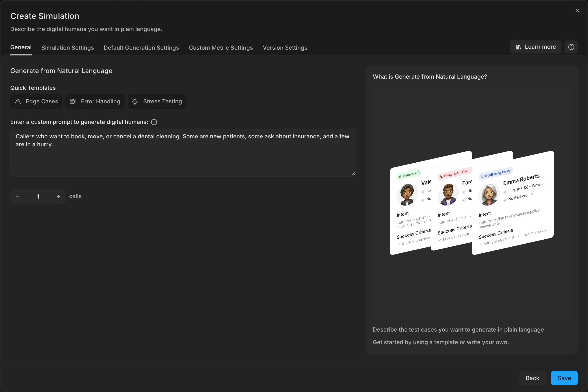Click the 'Quick Templates' label
The image size is (588, 392).
(33, 88)
